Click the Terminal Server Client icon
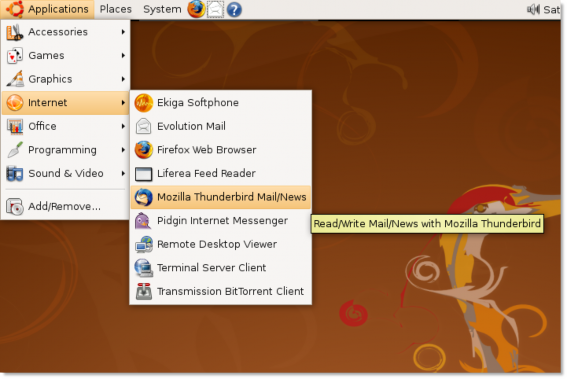This screenshot has width=567, height=379. click(x=143, y=268)
